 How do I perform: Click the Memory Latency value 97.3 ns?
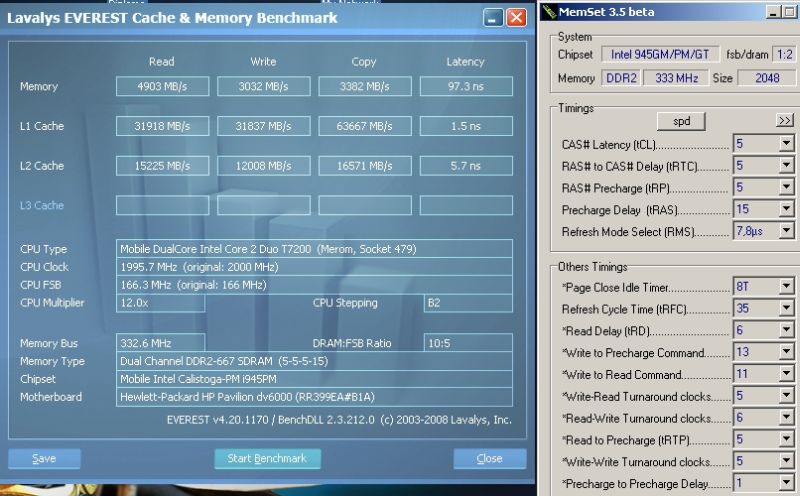466,86
